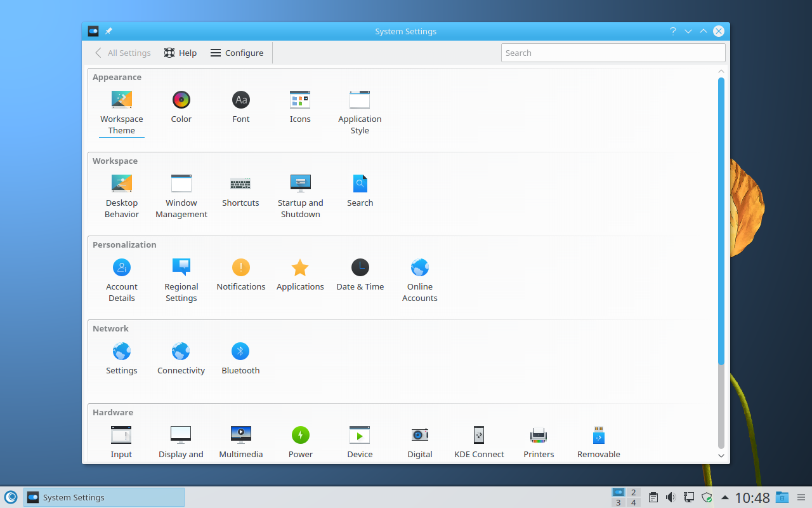This screenshot has width=812, height=508.
Task: Open Regional Settings module
Action: pyautogui.click(x=181, y=267)
